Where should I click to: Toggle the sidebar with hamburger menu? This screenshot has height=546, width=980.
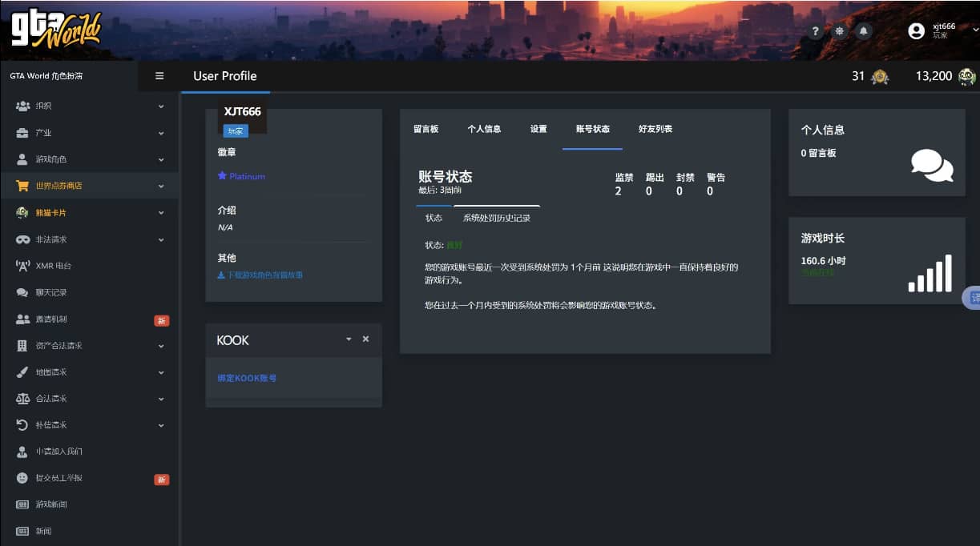tap(159, 76)
